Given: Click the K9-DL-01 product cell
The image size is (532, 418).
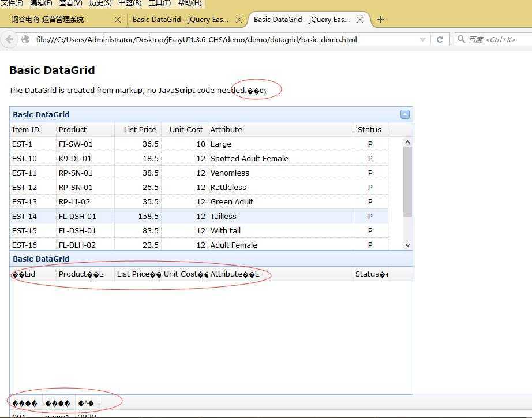Looking at the screenshot, I should pos(85,158).
